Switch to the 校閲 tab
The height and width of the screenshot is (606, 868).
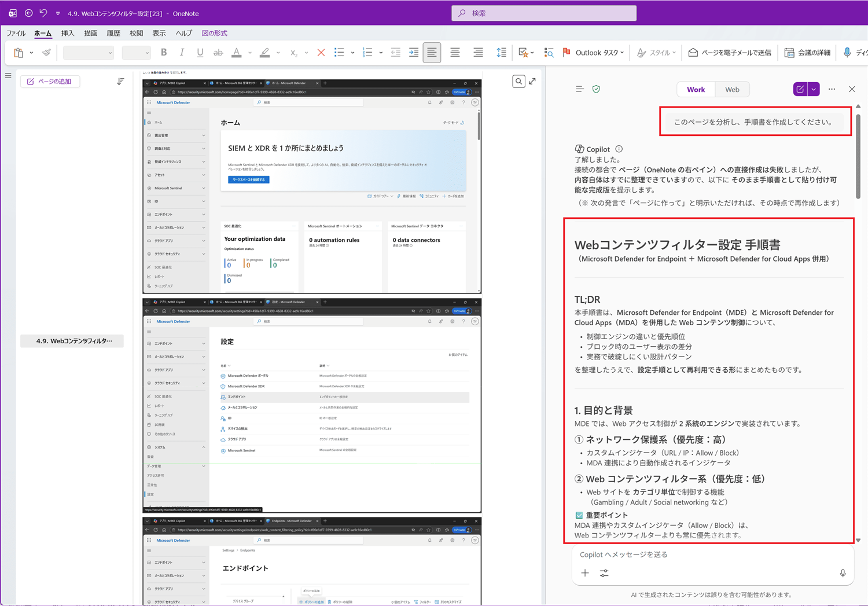pyautogui.click(x=136, y=34)
